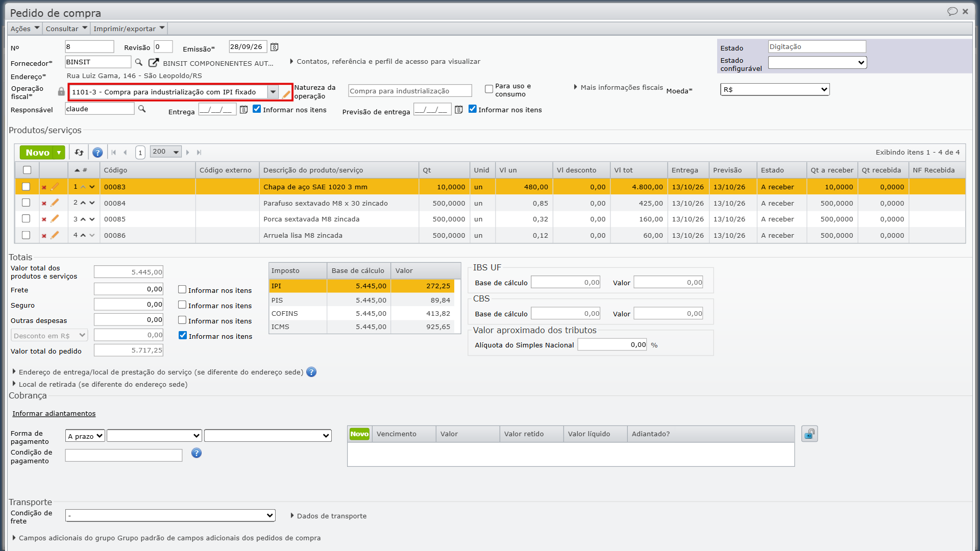Expand Dados de transporte section
The image size is (980, 551).
pos(329,516)
